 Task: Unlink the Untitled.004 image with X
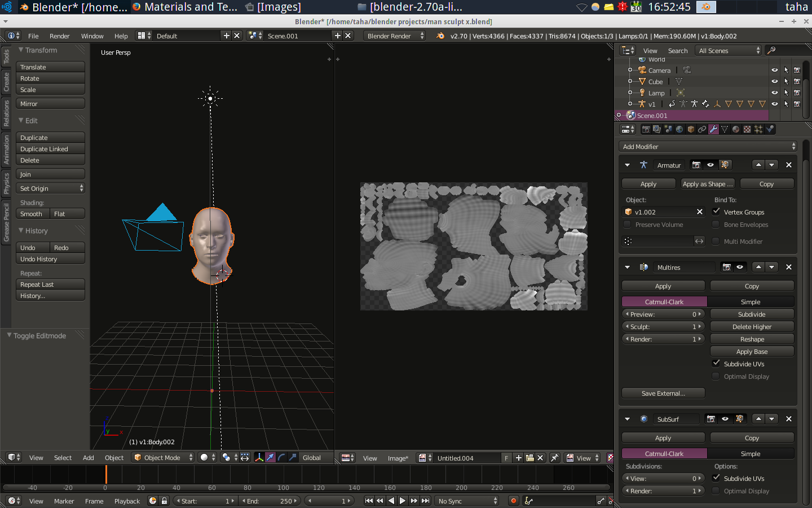click(540, 458)
